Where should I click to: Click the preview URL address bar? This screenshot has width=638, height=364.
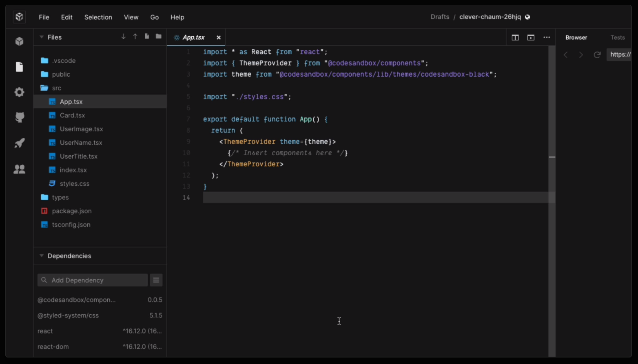pos(619,55)
